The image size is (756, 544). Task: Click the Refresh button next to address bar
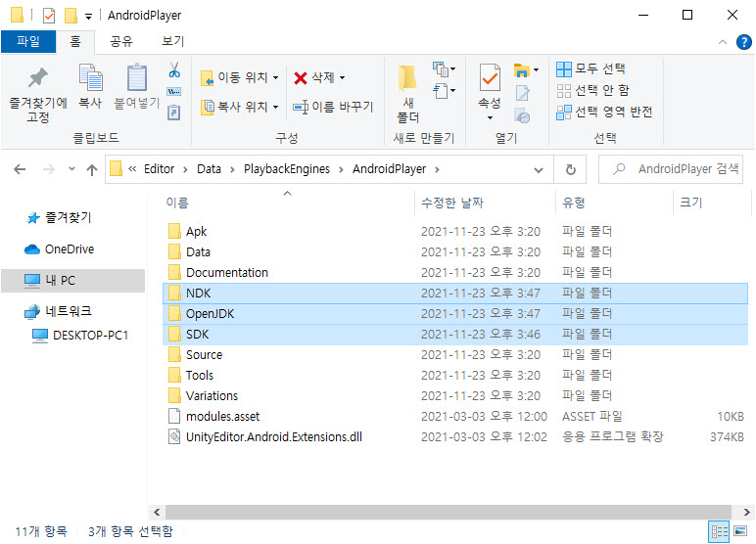point(570,169)
